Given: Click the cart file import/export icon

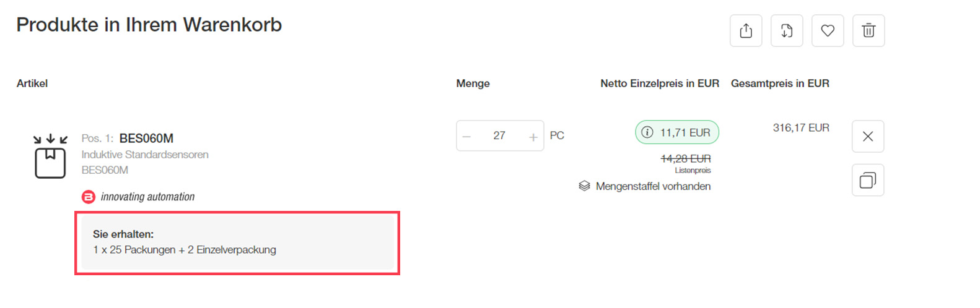Looking at the screenshot, I should [x=787, y=31].
